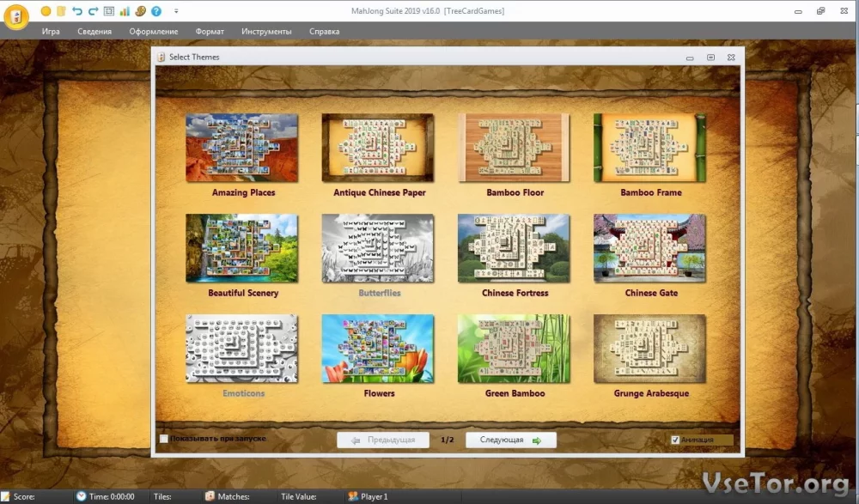Screen dimensions: 859x504
Task: Click the undo arrow in quick toolbar
Action: point(77,11)
